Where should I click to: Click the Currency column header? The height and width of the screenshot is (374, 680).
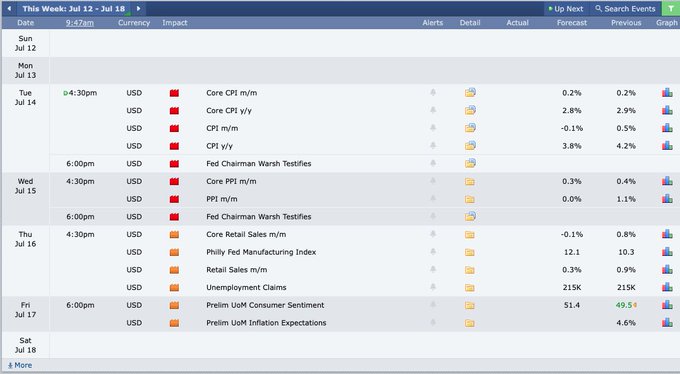point(134,23)
